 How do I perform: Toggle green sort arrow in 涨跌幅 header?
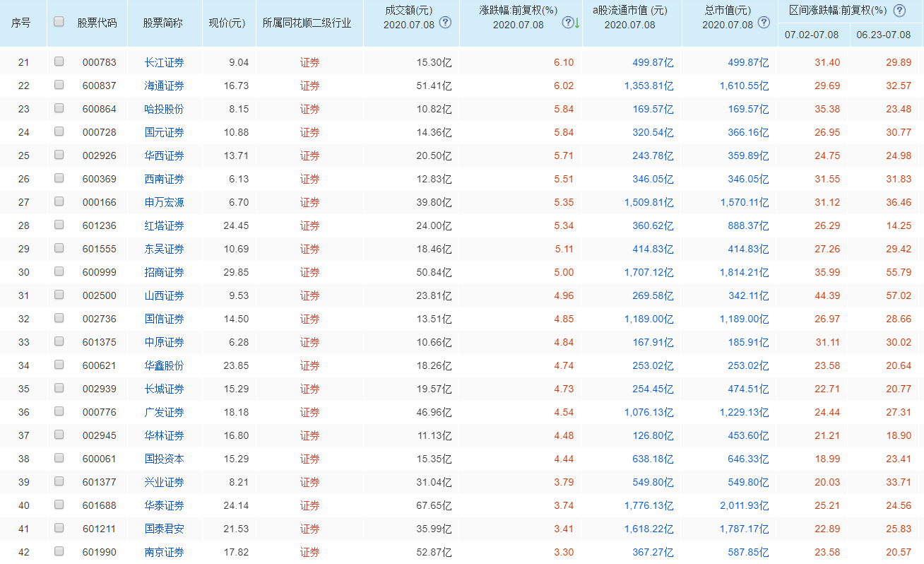click(576, 23)
